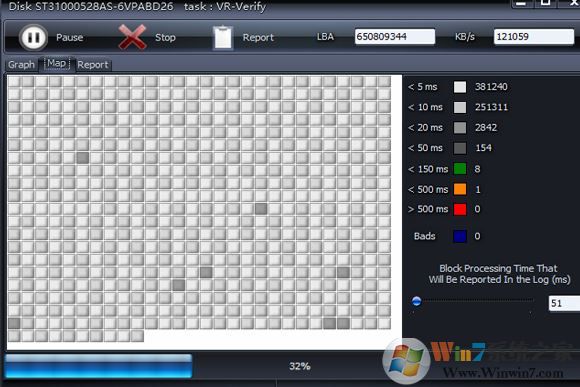Click the blue Bads swatch
This screenshot has width=580, height=387.
460,236
